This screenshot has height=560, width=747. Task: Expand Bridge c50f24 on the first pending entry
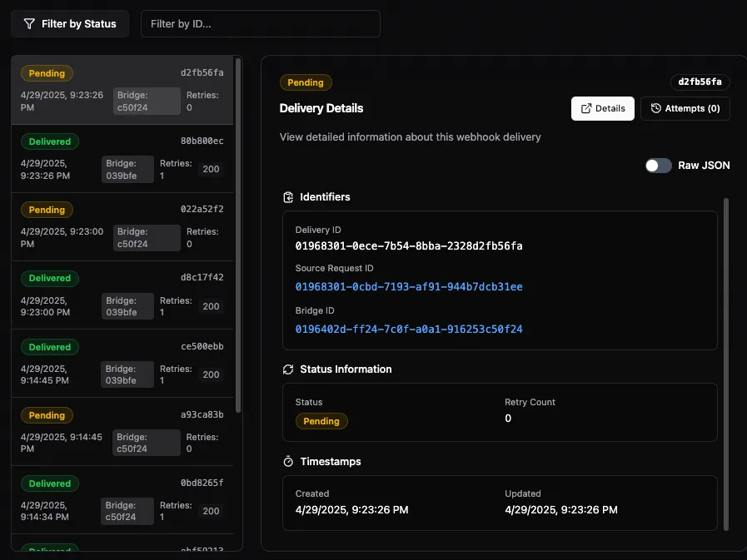[147, 101]
